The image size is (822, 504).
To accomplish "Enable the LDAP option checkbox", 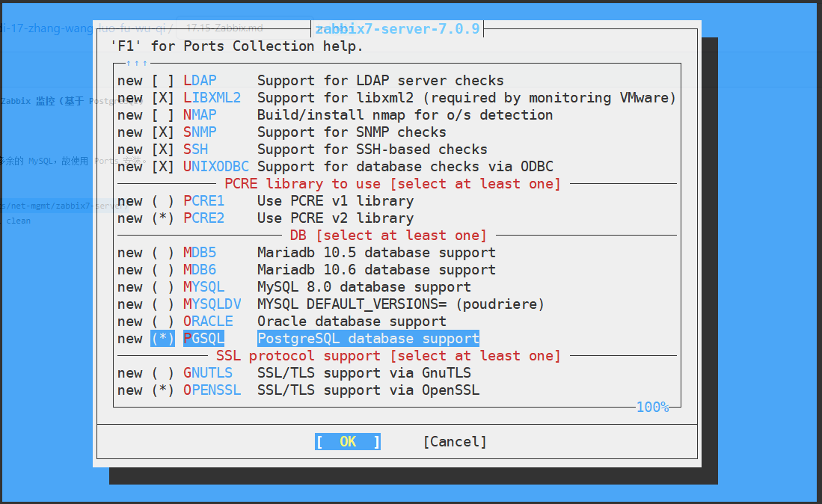I will [x=162, y=81].
